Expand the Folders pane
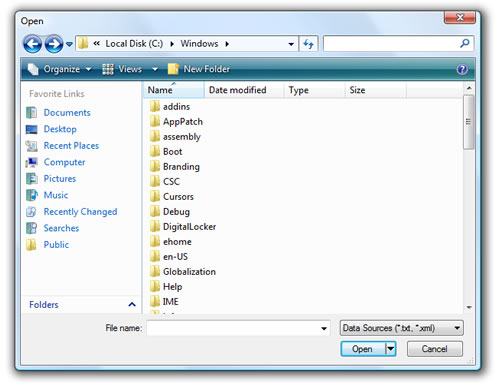The width and height of the screenshot is (496, 383). (x=132, y=304)
